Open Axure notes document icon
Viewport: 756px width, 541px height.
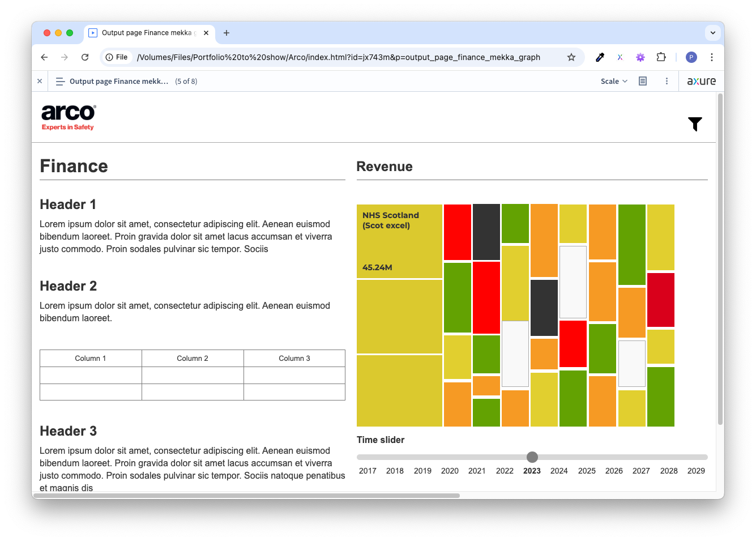pos(643,81)
